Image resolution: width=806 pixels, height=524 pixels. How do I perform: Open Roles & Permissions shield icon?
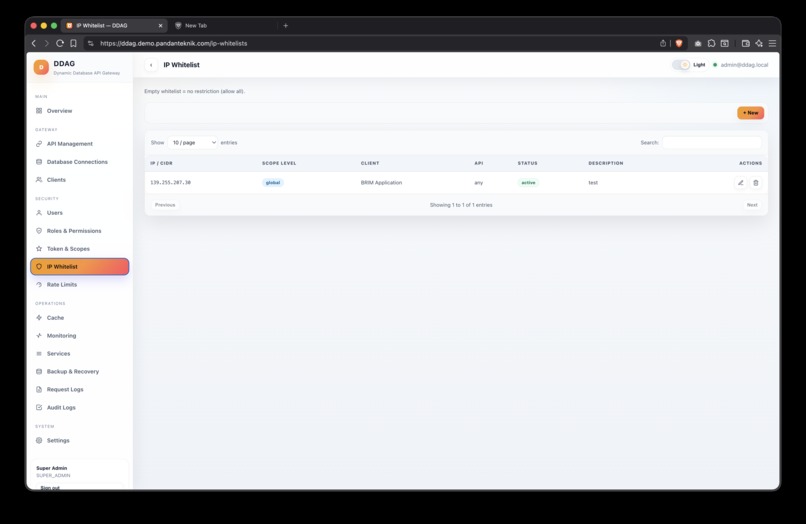click(x=39, y=230)
